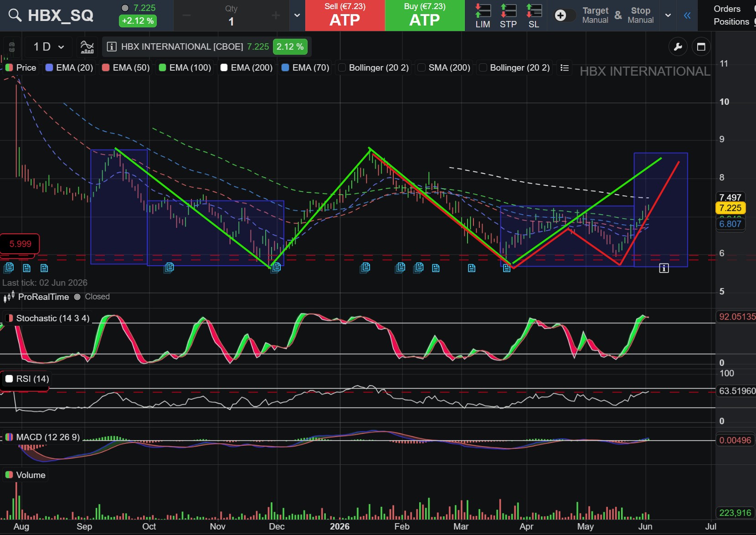Click the HBX INTERNATIONAL info icon
The height and width of the screenshot is (535, 756).
pyautogui.click(x=111, y=47)
